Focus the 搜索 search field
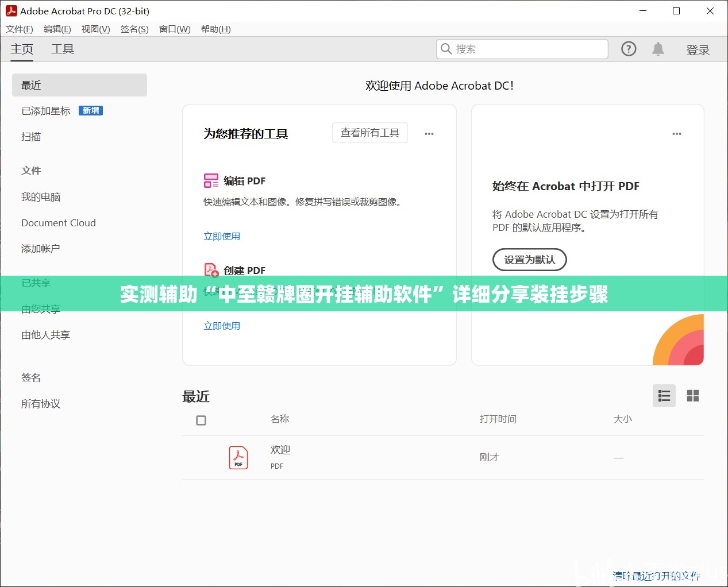Image resolution: width=728 pixels, height=587 pixels. (522, 49)
